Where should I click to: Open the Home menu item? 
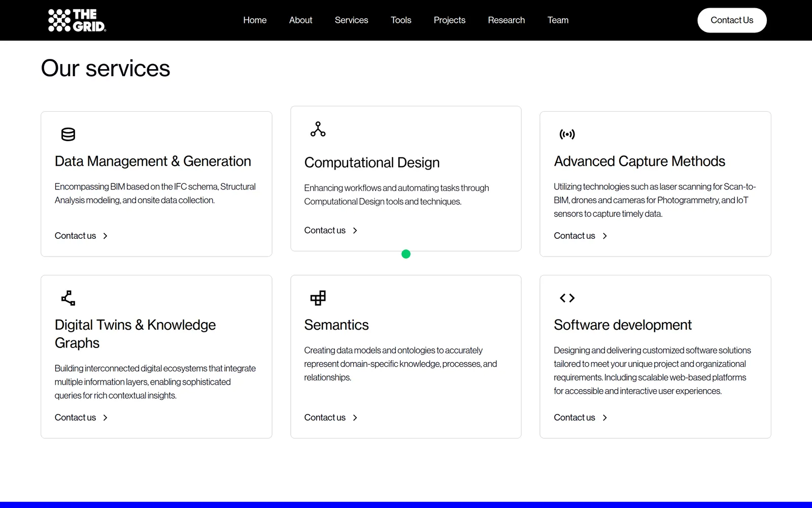(x=255, y=20)
